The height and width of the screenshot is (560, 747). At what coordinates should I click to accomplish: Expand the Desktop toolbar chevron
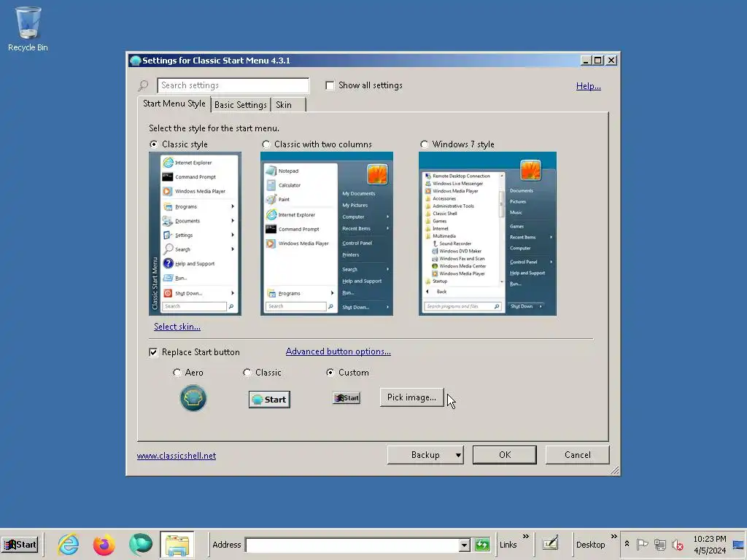614,537
